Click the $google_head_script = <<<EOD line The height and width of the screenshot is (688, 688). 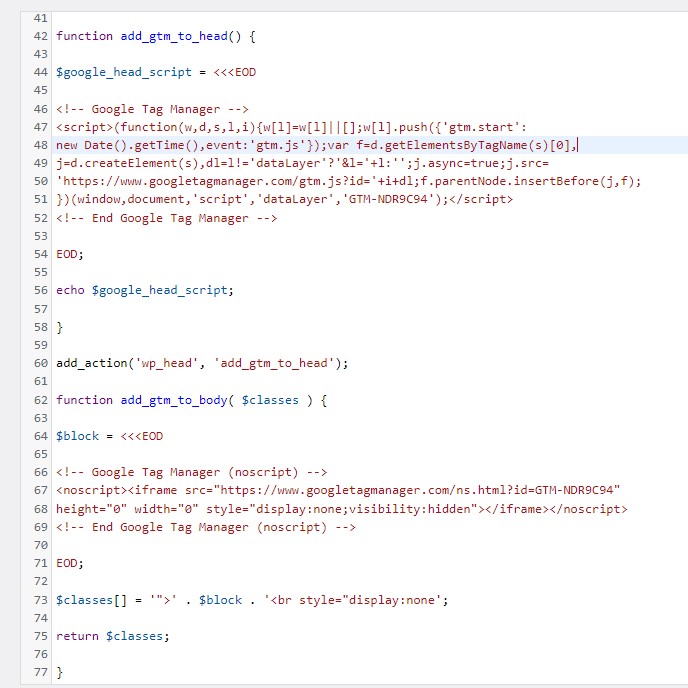tap(156, 72)
